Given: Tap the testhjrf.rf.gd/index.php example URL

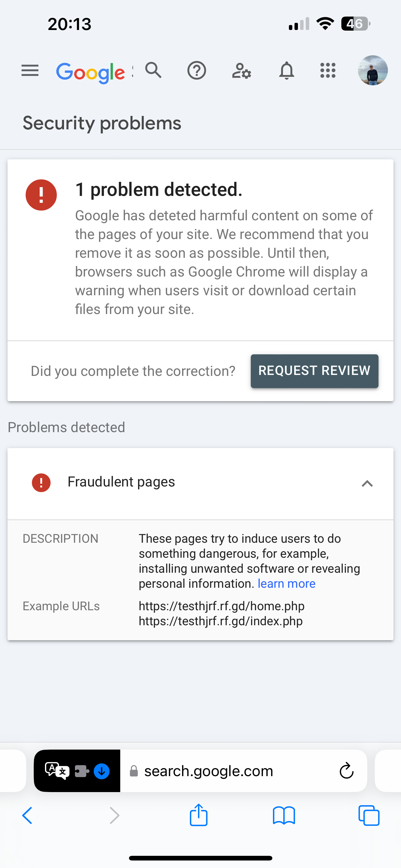Looking at the screenshot, I should click(x=220, y=621).
